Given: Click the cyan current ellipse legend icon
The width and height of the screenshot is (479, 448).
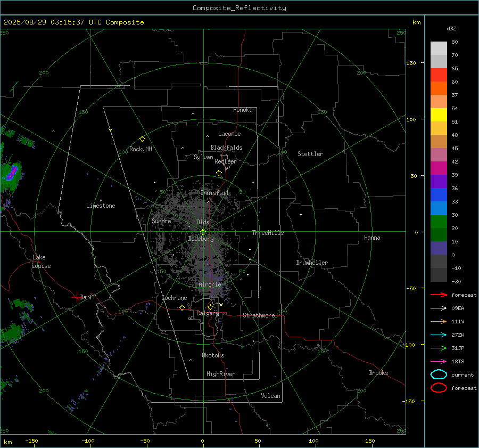Looking at the screenshot, I should point(439,374).
